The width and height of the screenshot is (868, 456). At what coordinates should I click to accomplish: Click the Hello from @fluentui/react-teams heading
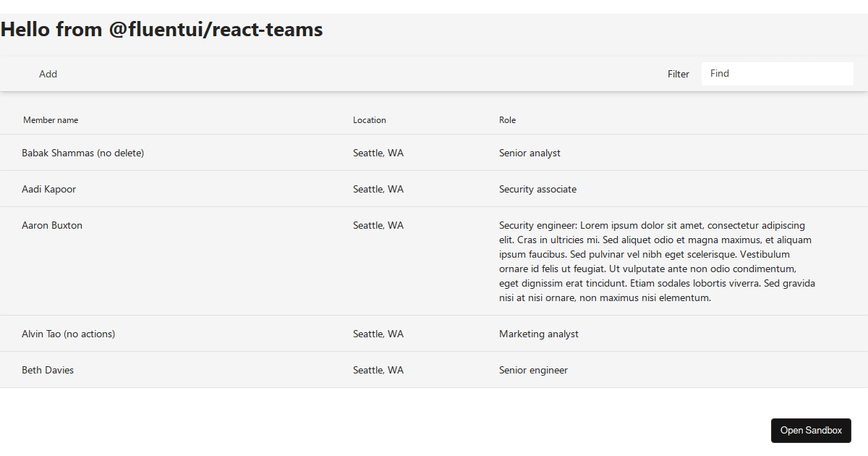tap(161, 30)
